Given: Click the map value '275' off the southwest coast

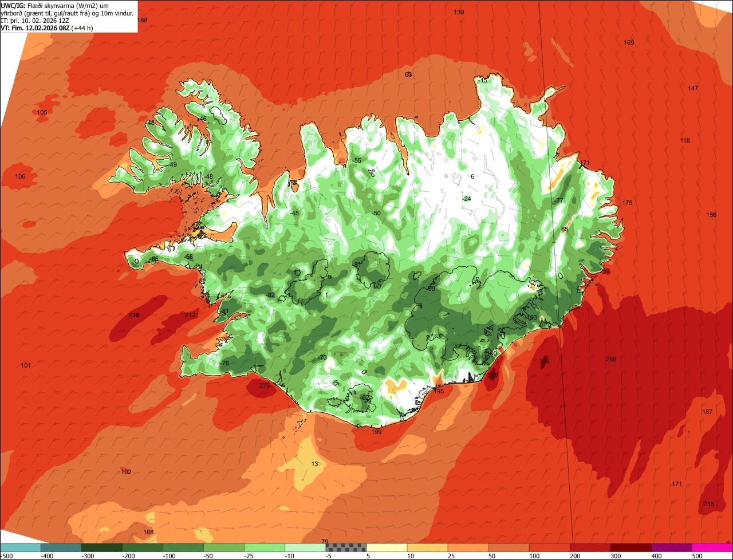Looking at the screenshot, I should [264, 385].
